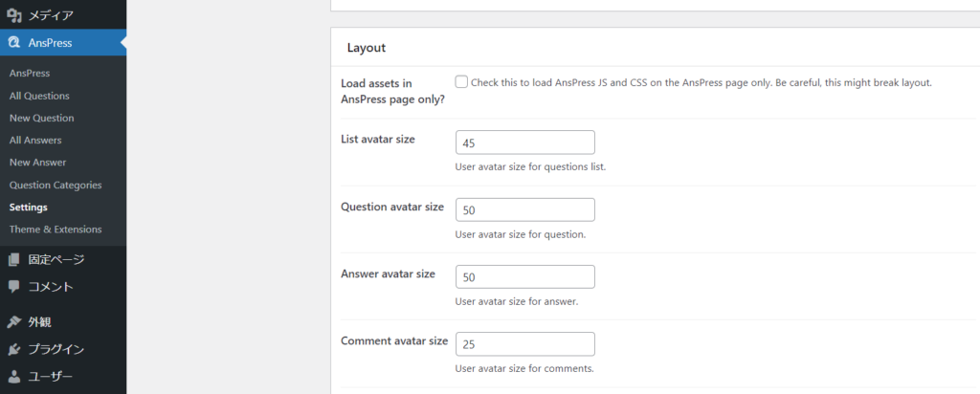This screenshot has height=394, width=980.
Task: Click the media icon in the sidebar
Action: (x=14, y=15)
